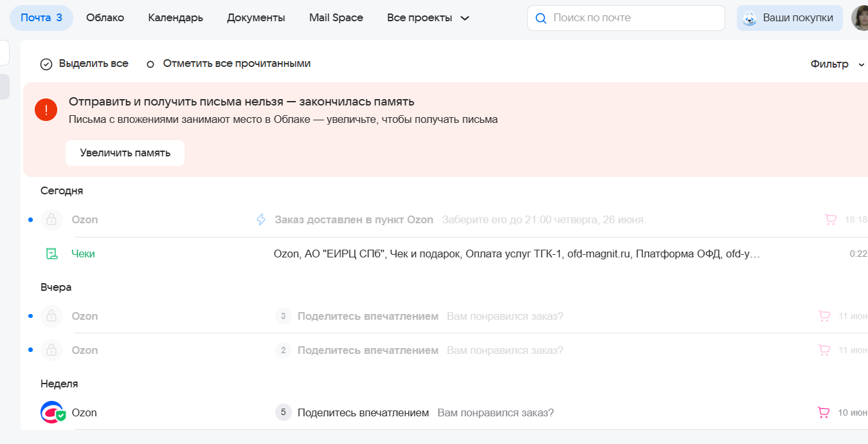Image resolution: width=868 pixels, height=444 pixels.
Task: Click the red exclamation warning icon
Action: click(46, 109)
